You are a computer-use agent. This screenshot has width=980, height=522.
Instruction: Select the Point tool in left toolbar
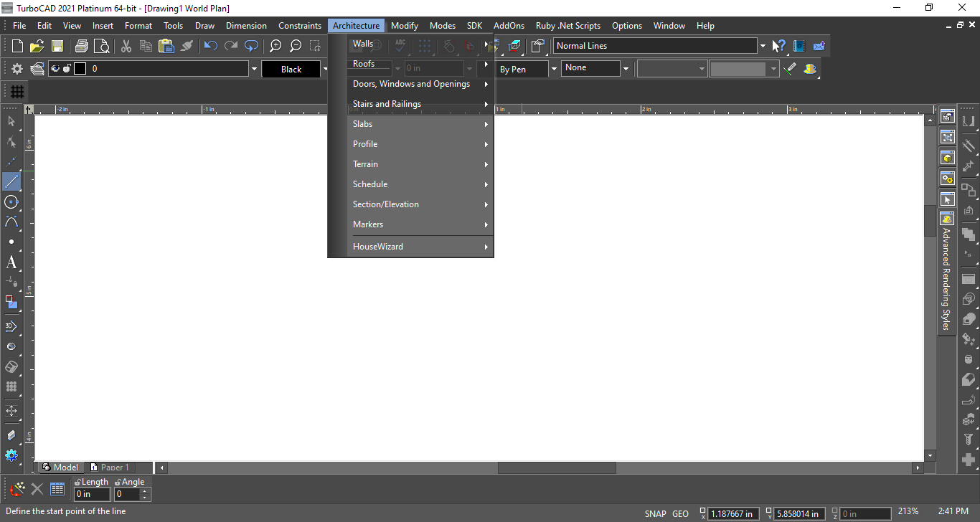tap(11, 242)
